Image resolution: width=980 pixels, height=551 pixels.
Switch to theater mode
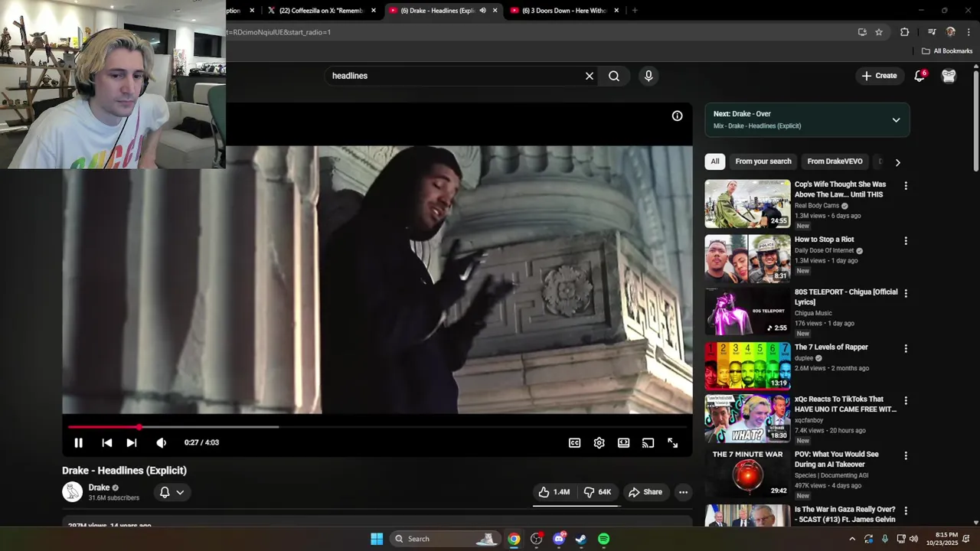coord(624,442)
